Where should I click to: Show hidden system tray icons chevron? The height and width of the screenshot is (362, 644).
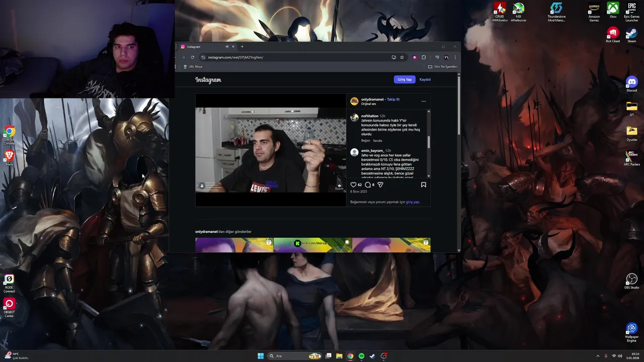[x=598, y=356]
